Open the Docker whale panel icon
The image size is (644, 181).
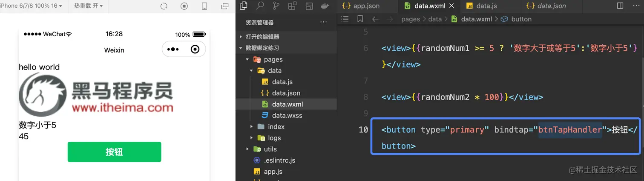325,6
